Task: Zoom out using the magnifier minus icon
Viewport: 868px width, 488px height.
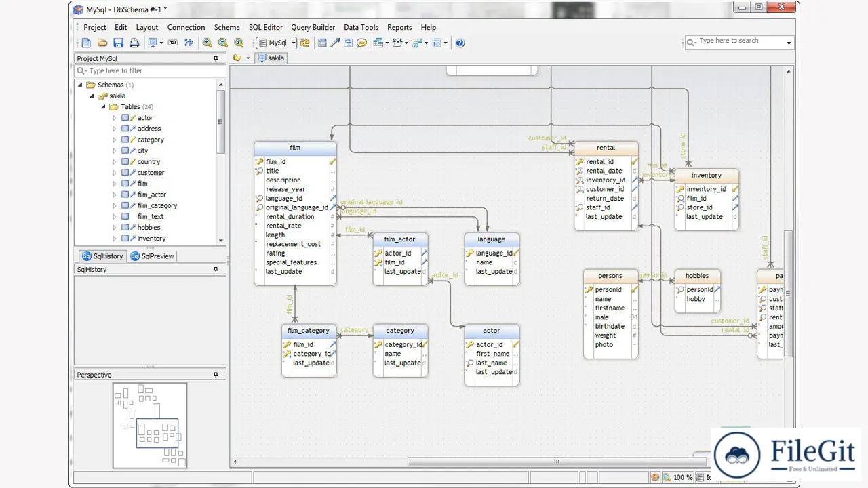Action: tap(223, 43)
